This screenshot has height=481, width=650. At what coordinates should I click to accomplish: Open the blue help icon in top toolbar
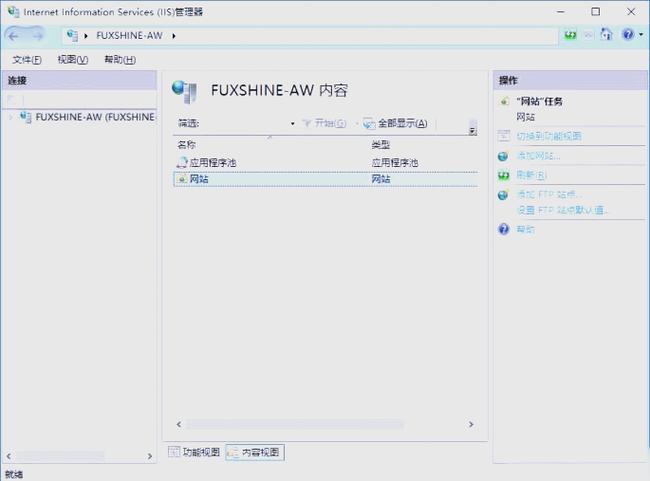[628, 34]
